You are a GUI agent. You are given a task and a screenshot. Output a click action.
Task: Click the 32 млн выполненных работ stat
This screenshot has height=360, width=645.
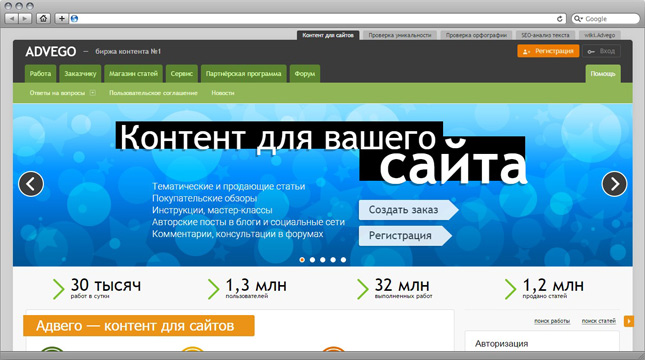point(395,288)
